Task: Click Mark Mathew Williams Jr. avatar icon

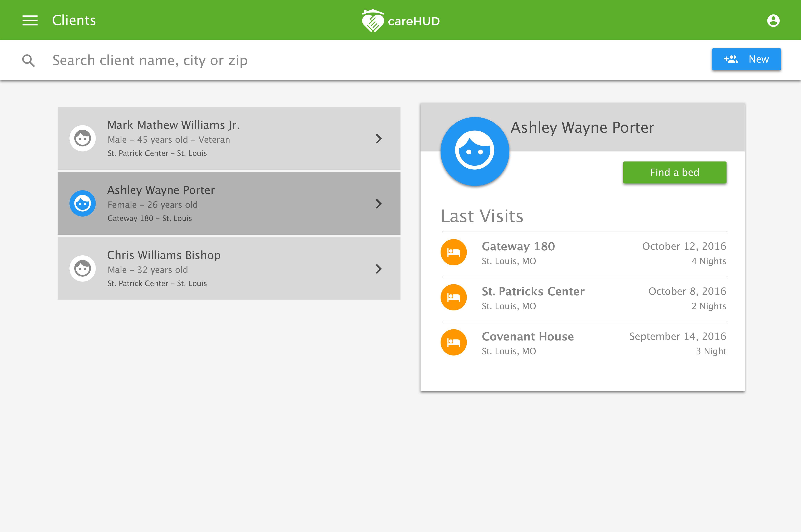Action: [82, 139]
